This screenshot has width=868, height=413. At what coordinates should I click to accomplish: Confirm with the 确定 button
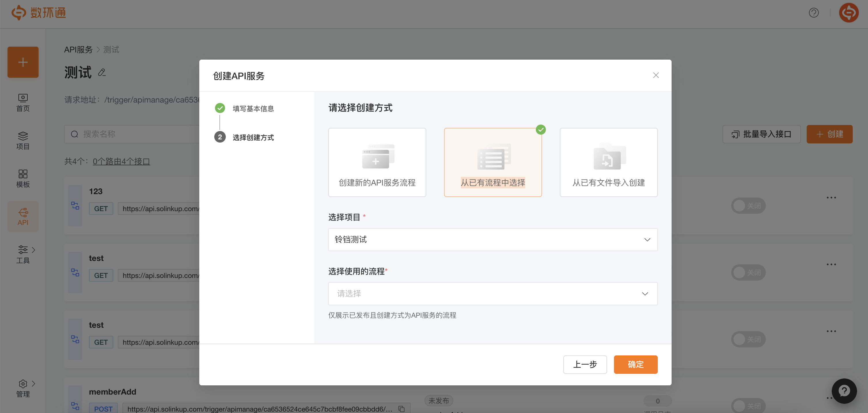click(x=636, y=365)
